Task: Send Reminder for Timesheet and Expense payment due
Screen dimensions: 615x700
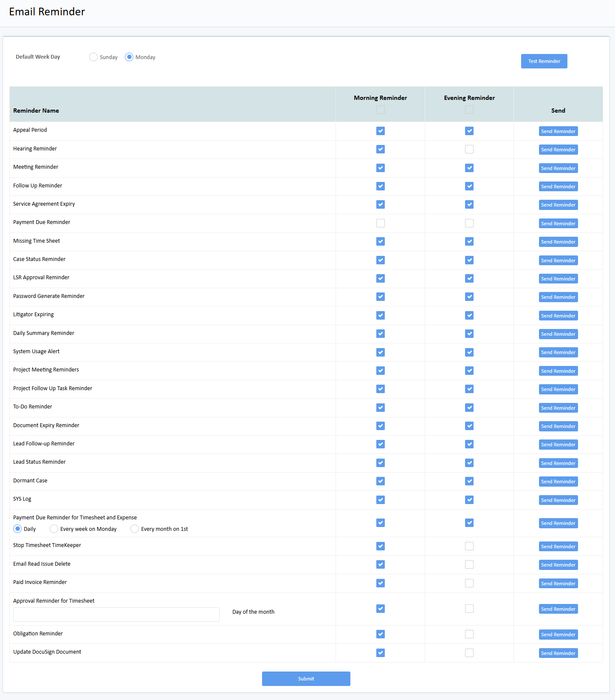Action: (558, 523)
